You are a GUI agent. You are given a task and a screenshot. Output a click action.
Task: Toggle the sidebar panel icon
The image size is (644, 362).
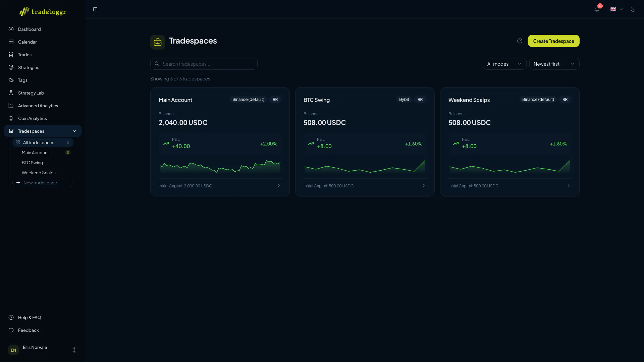[x=95, y=9]
